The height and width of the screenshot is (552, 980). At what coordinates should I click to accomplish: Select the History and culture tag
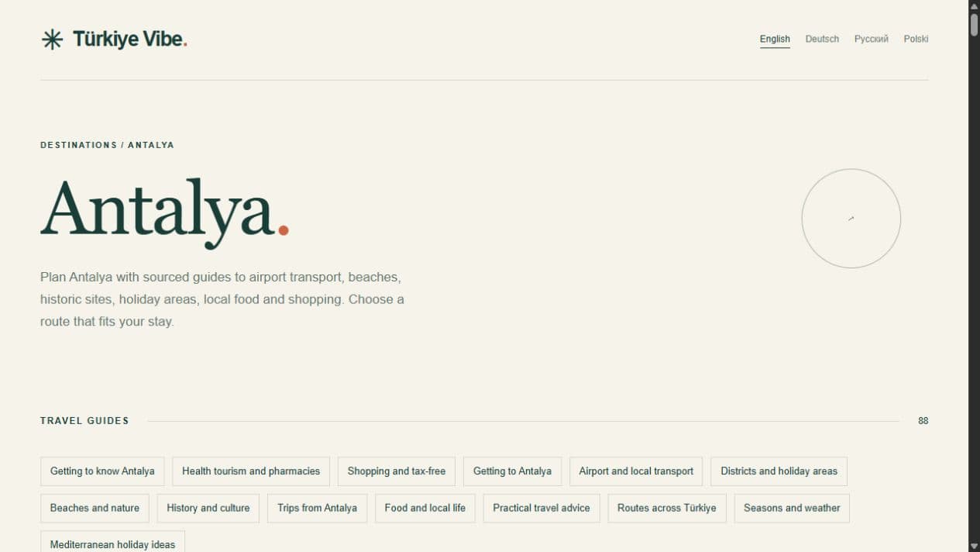pos(208,509)
